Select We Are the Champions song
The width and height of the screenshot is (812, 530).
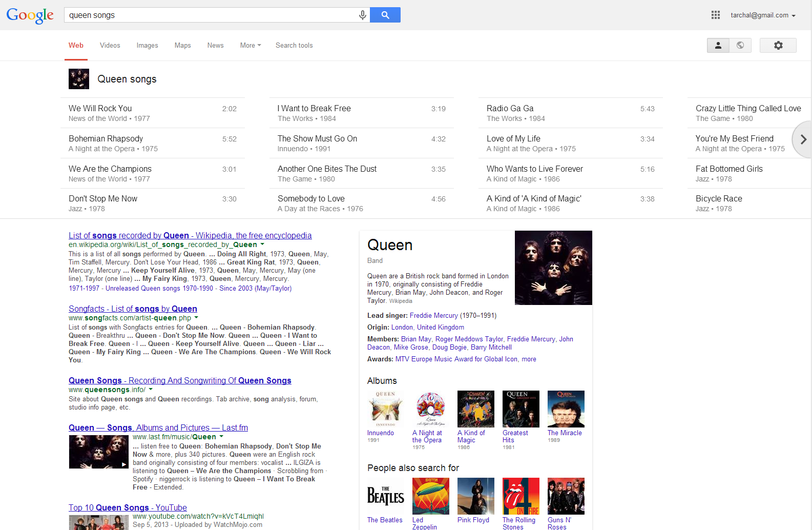click(x=153, y=173)
